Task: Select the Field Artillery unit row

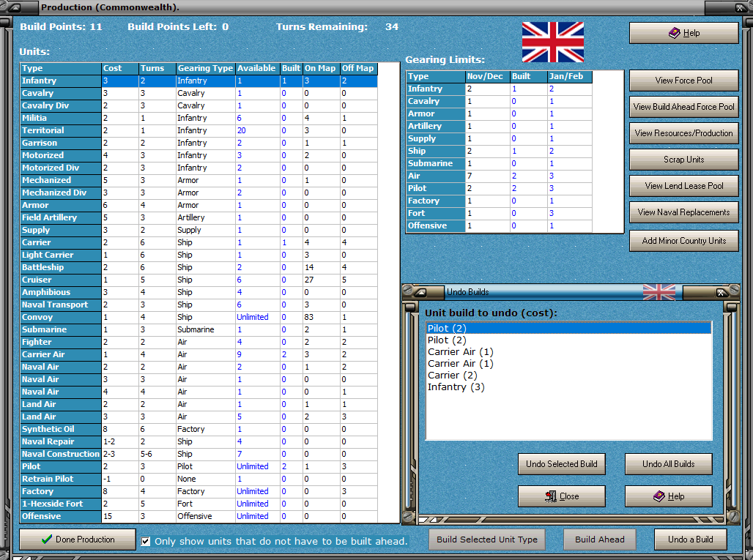Action: pos(199,217)
